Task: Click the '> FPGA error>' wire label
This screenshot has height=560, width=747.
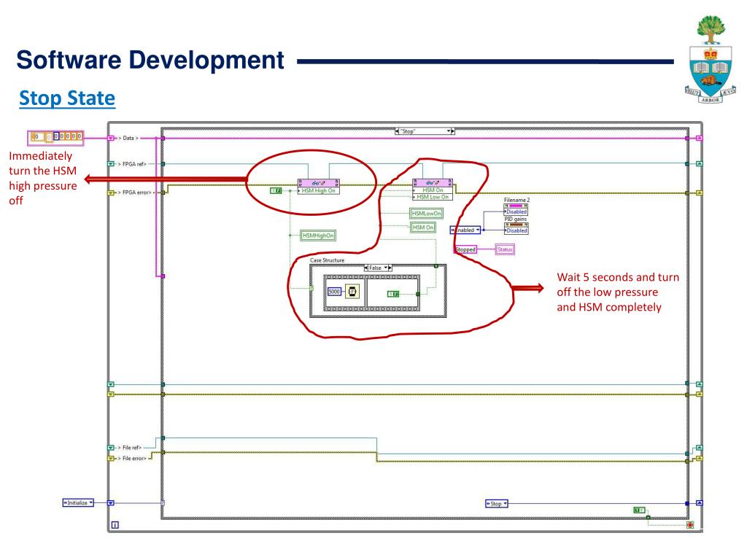Action: point(135,192)
